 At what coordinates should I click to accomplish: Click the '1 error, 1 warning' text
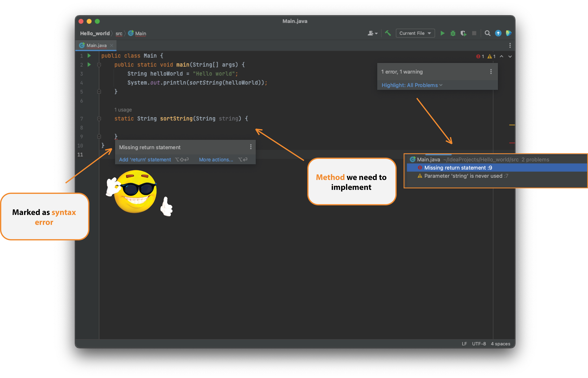[x=402, y=72]
